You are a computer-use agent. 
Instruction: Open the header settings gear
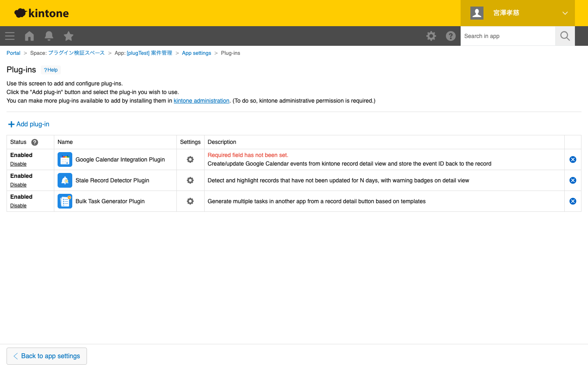[x=431, y=36]
